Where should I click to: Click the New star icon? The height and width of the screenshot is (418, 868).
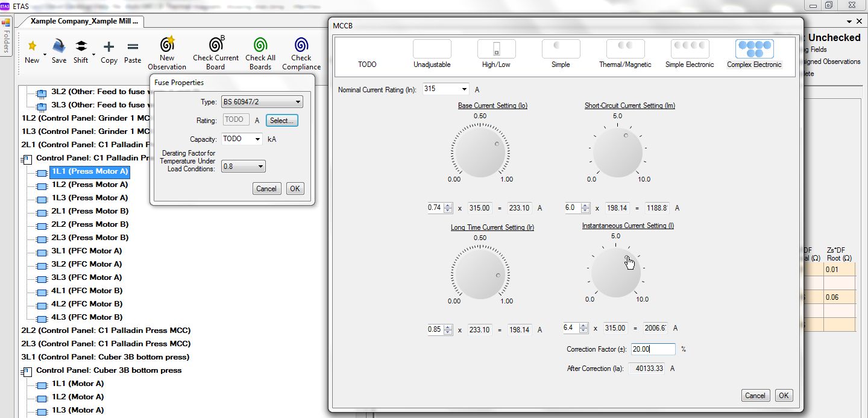(x=32, y=46)
